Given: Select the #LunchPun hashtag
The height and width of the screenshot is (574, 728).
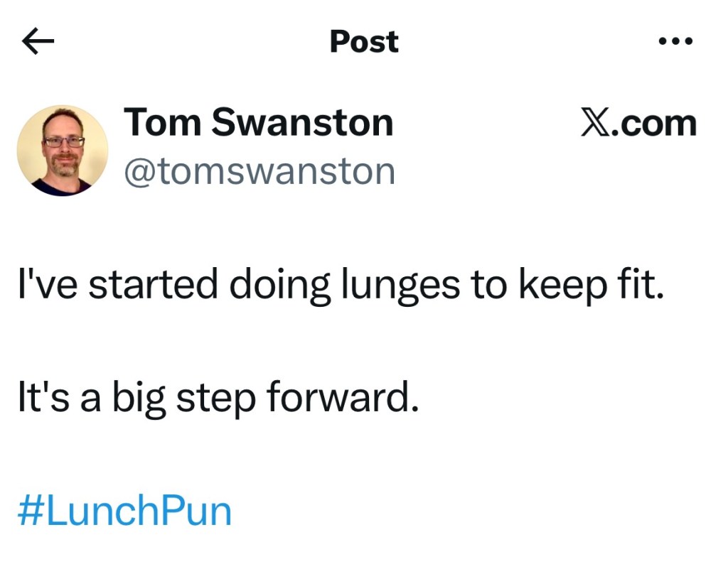Looking at the screenshot, I should (124, 511).
